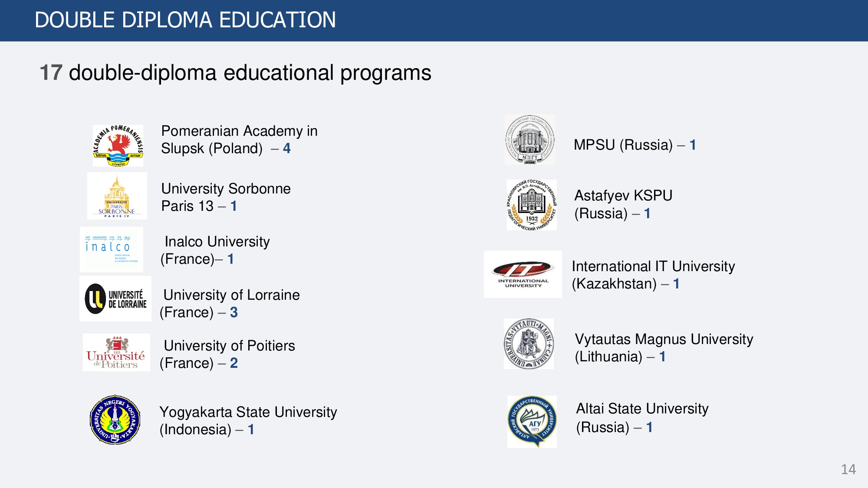Select the 'University of Lorraine (France)' text

[230, 304]
